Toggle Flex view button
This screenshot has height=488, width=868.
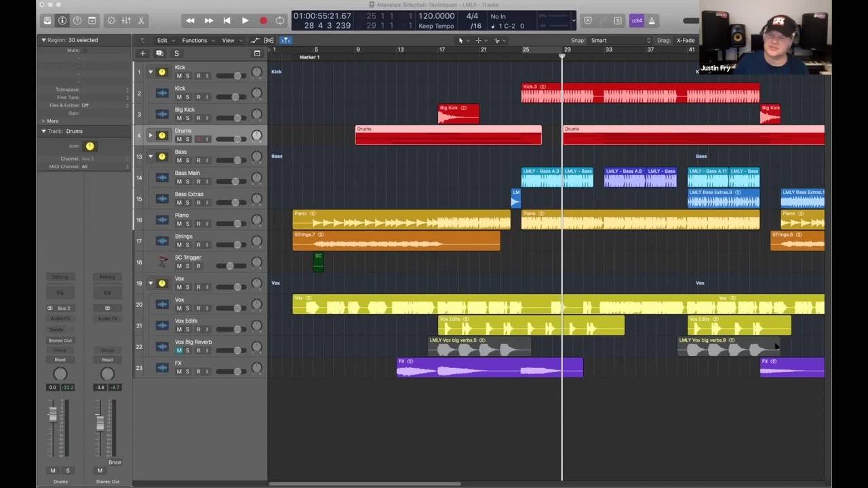[x=269, y=41]
